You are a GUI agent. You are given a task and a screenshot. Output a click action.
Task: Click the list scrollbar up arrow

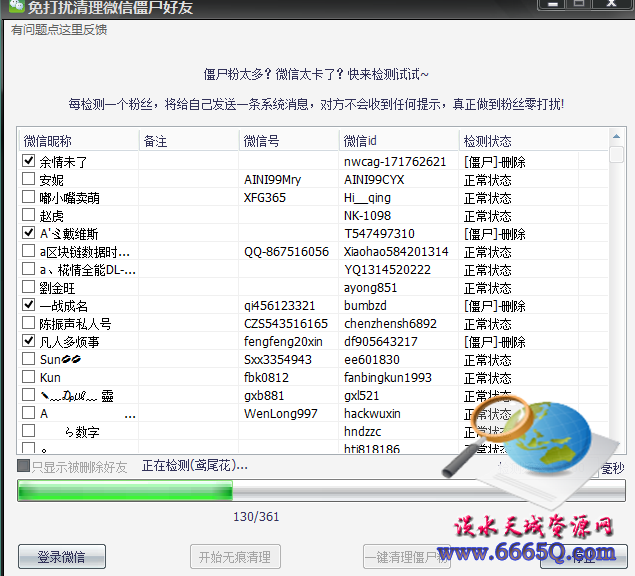point(616,137)
